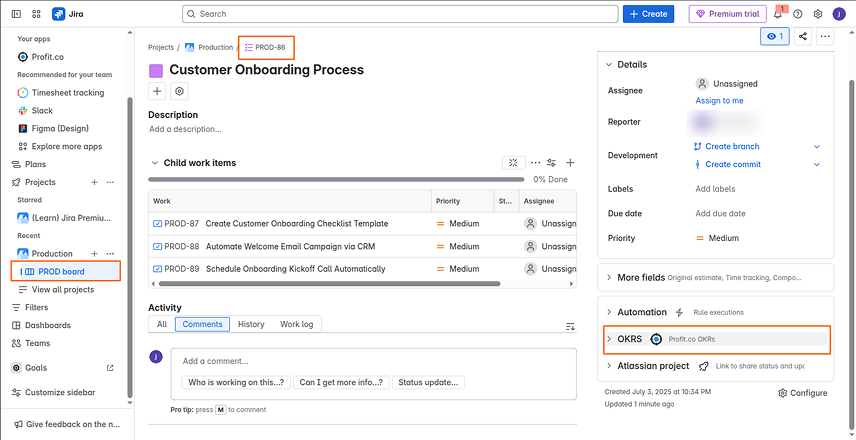Open settings gear icon in header
Screen dimensions: 856x440
818,14
